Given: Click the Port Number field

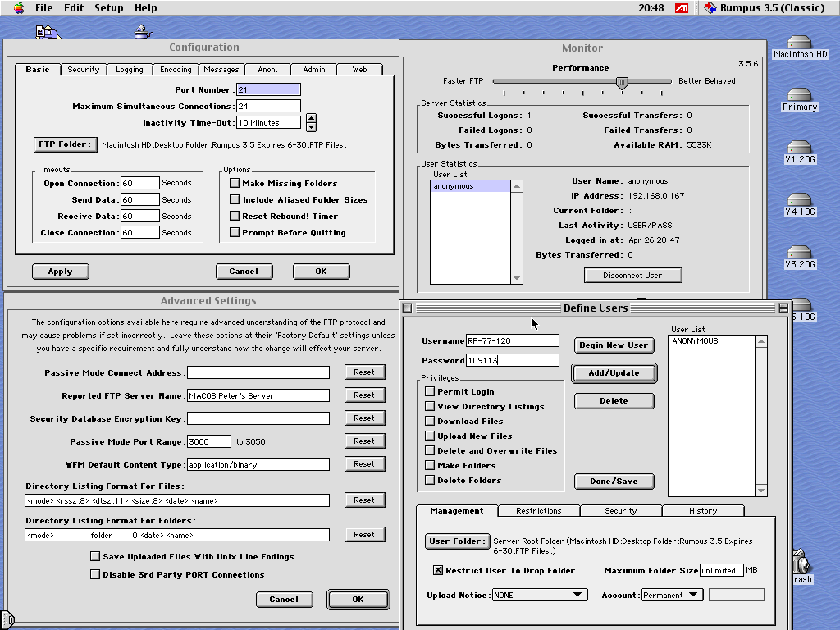Looking at the screenshot, I should (x=268, y=89).
